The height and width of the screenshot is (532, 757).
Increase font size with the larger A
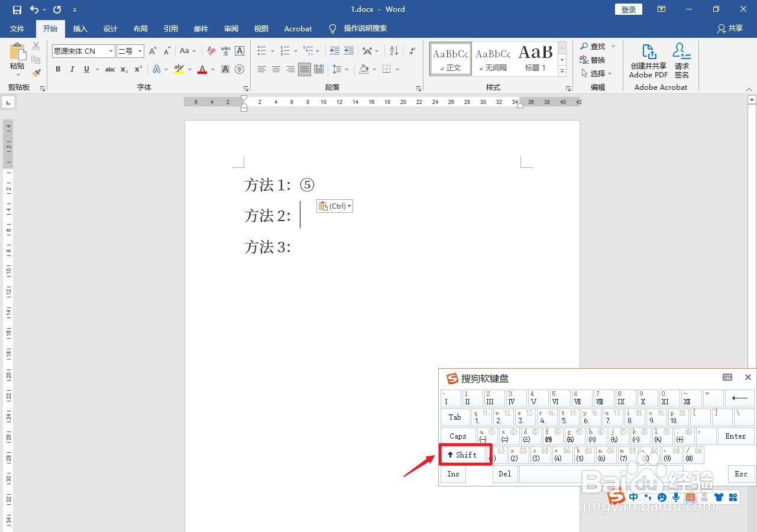pos(153,51)
